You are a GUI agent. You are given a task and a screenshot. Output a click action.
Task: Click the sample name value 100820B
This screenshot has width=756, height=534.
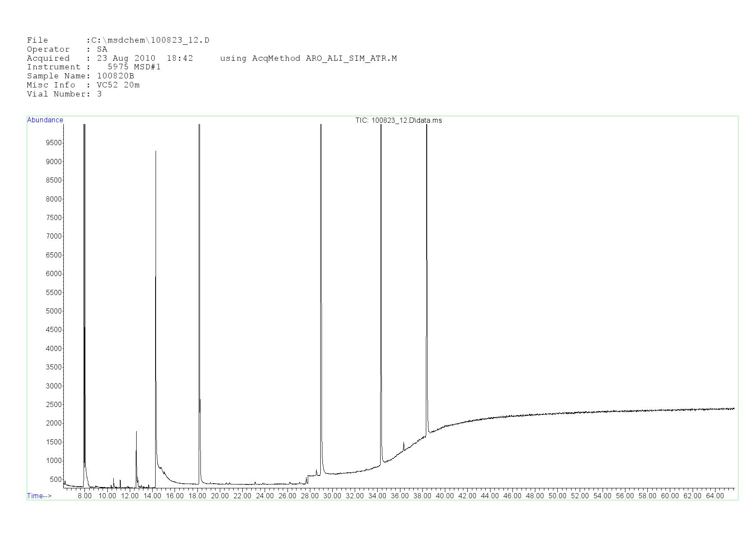pyautogui.click(x=115, y=76)
